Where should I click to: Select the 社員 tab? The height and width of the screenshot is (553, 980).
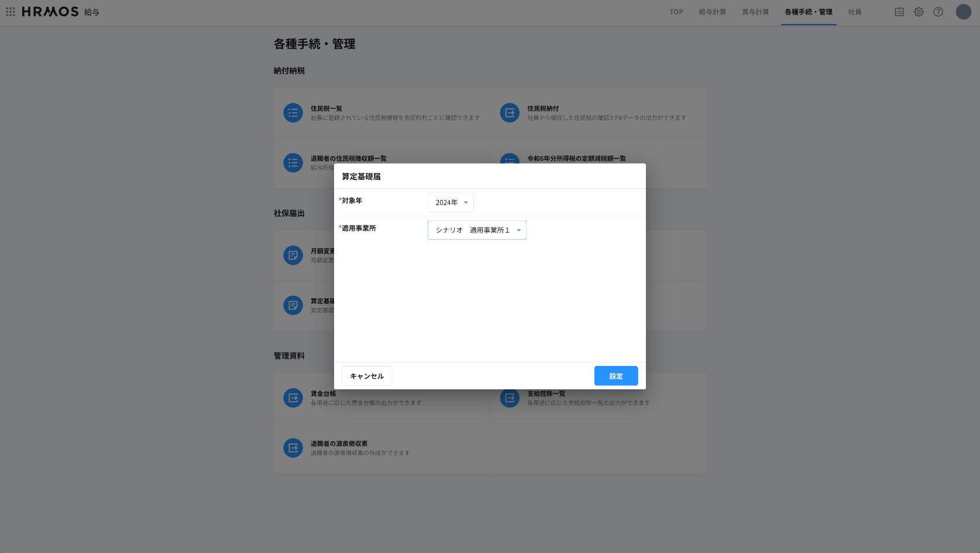[854, 12]
